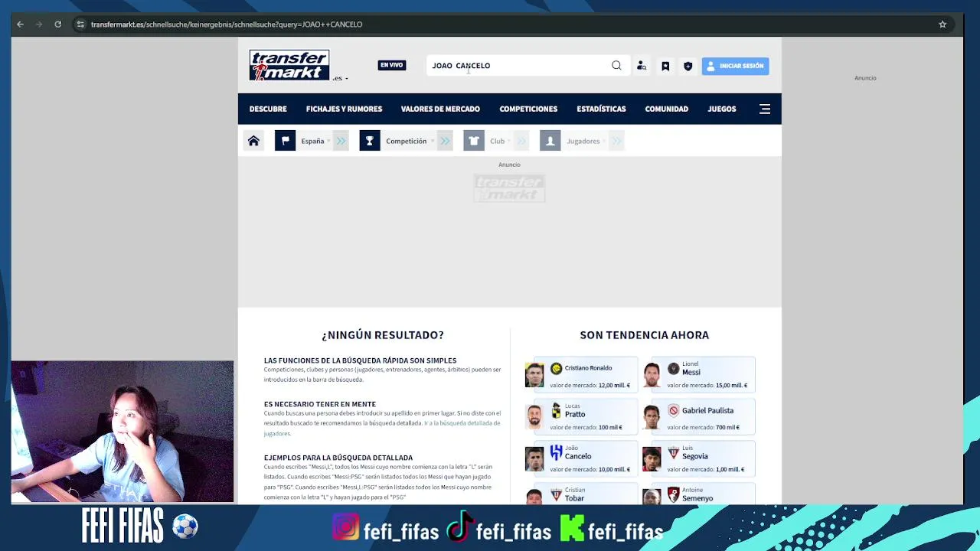This screenshot has height=551, width=980.
Task: Open the detailed person search icon
Action: (x=642, y=66)
